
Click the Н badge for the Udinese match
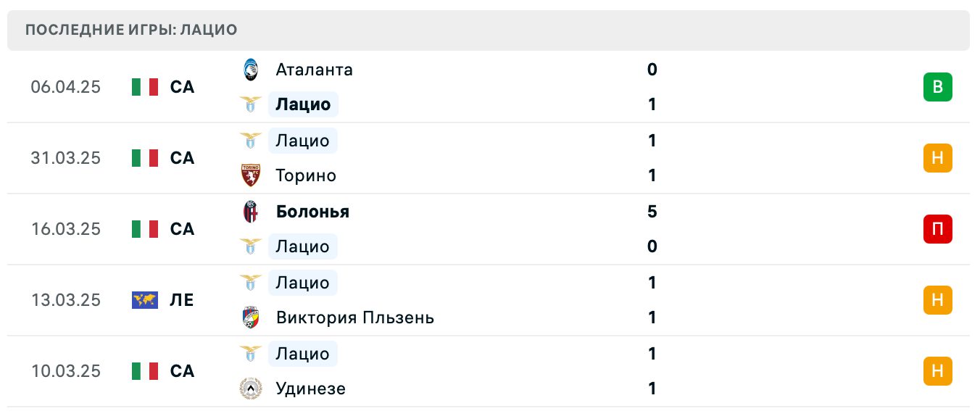(x=938, y=370)
